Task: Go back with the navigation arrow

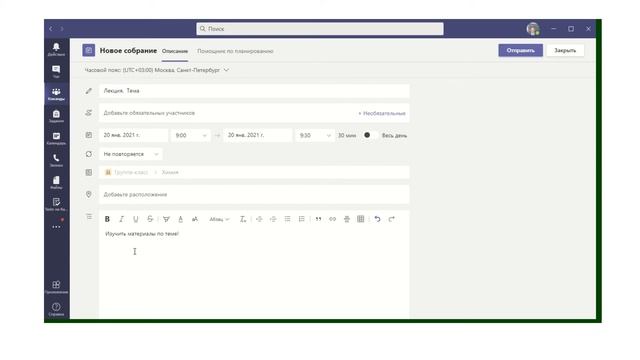Action: 51,29
